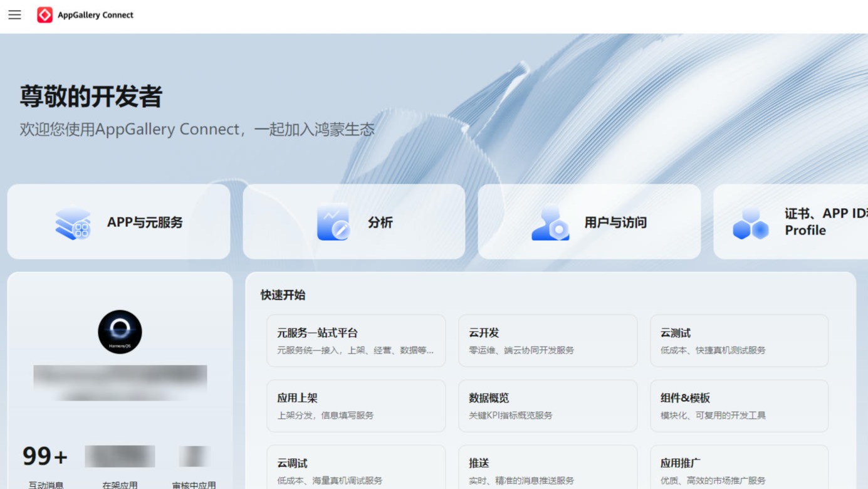868x489 pixels.
Task: Open 云调试 quick start tile
Action: click(356, 467)
